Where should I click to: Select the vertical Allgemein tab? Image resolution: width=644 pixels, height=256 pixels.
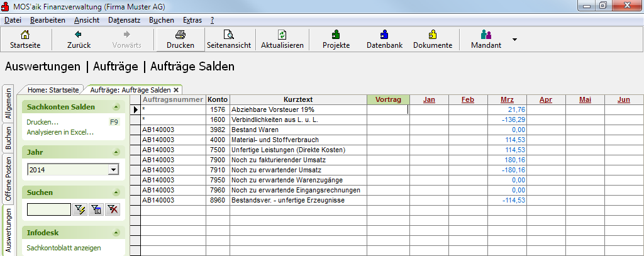click(x=9, y=103)
